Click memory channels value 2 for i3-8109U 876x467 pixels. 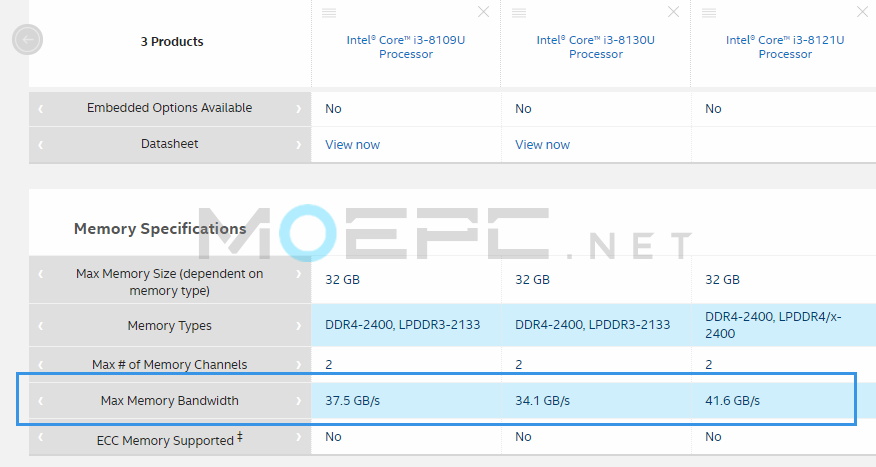(328, 365)
